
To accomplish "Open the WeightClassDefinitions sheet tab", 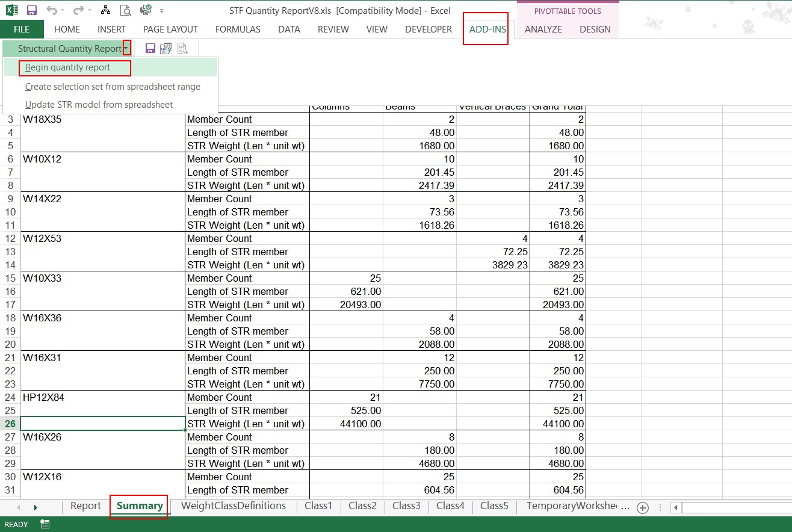I will point(234,506).
